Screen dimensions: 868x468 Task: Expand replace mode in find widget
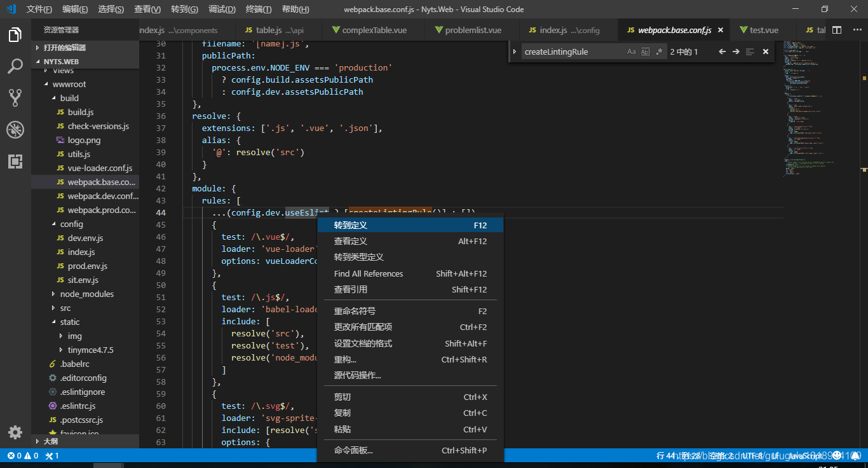[515, 52]
